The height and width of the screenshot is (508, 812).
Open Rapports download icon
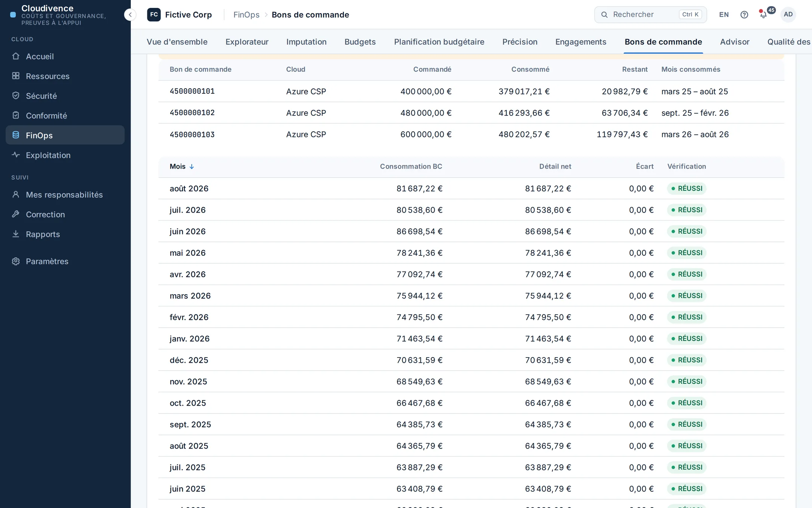click(x=16, y=234)
